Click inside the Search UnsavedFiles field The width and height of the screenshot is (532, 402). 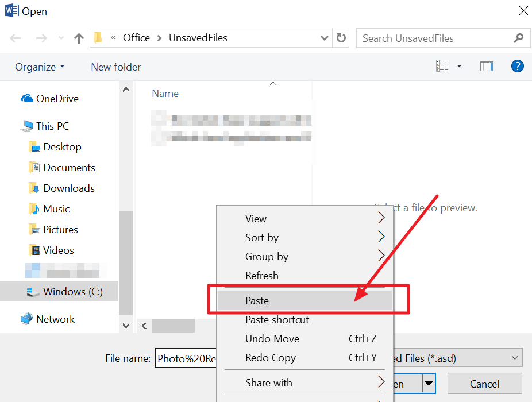pos(434,38)
